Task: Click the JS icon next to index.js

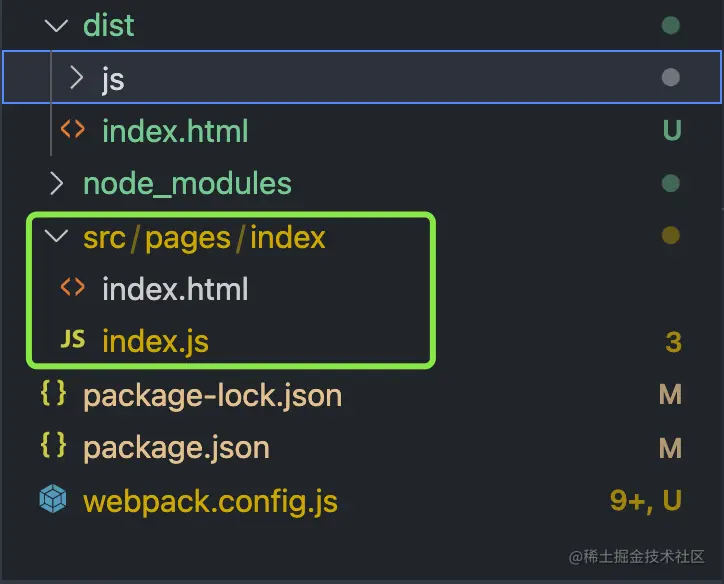Action: click(x=72, y=341)
